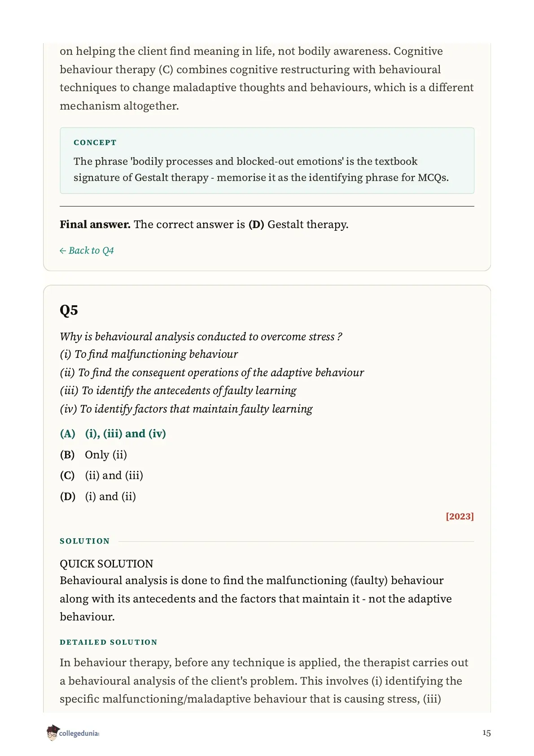Click the DETAILED SOLUTION heading

(x=109, y=642)
